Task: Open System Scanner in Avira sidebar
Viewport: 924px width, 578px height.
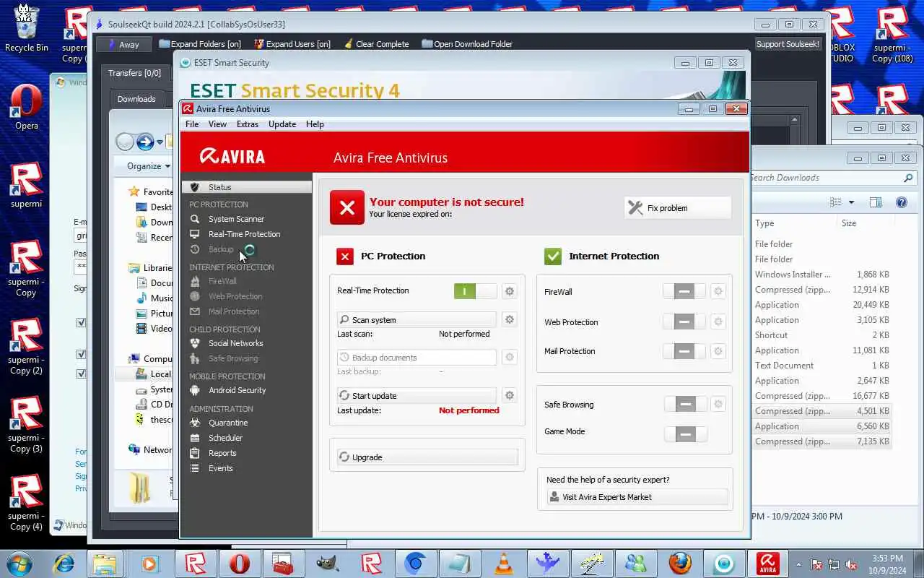Action: [236, 219]
